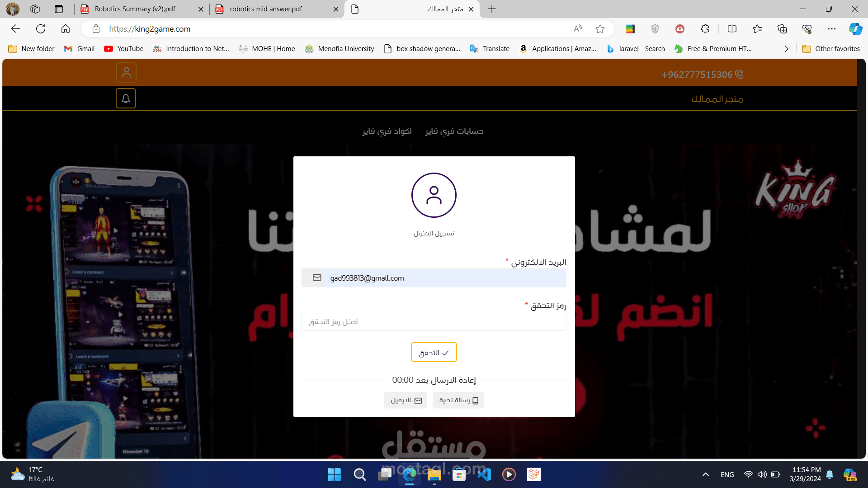The width and height of the screenshot is (868, 488).
Task: Switch to robotics mid answer.pdf tab
Action: [266, 9]
